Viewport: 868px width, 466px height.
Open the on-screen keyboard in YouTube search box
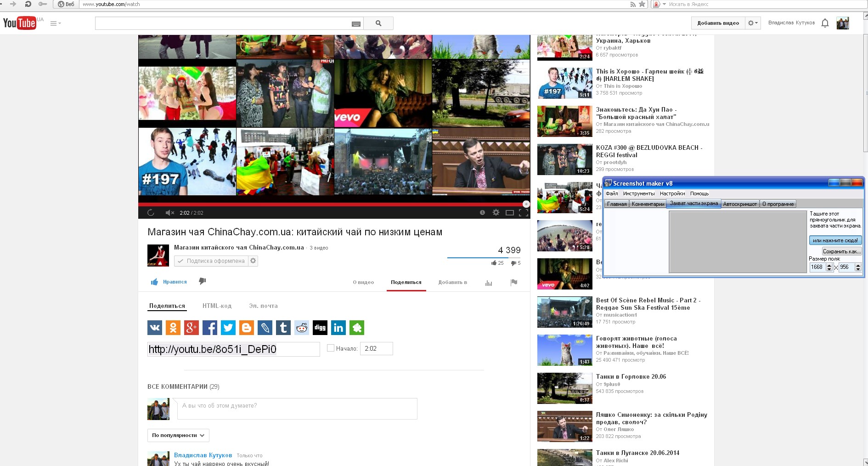(x=356, y=23)
